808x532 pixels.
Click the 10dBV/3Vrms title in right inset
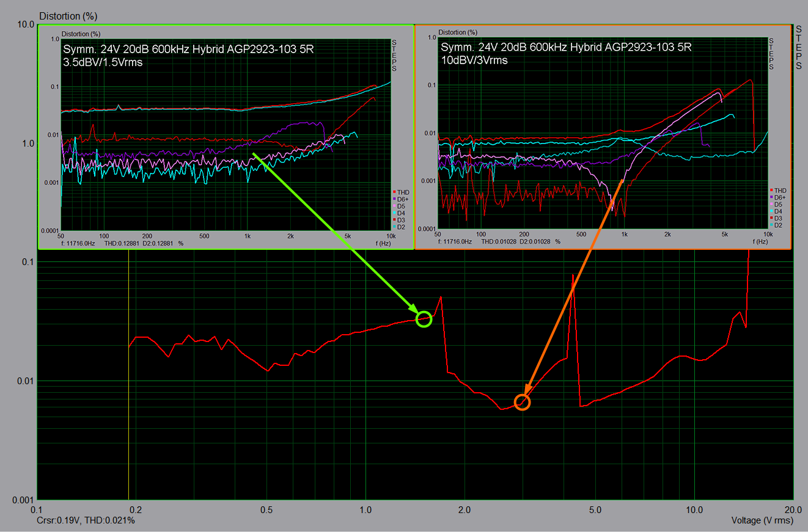(474, 60)
